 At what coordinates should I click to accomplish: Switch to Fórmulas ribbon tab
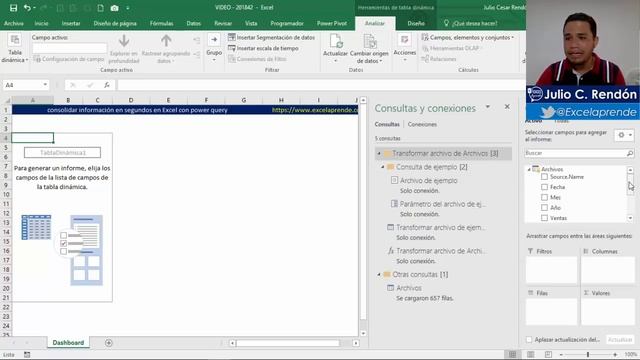pyautogui.click(x=161, y=24)
